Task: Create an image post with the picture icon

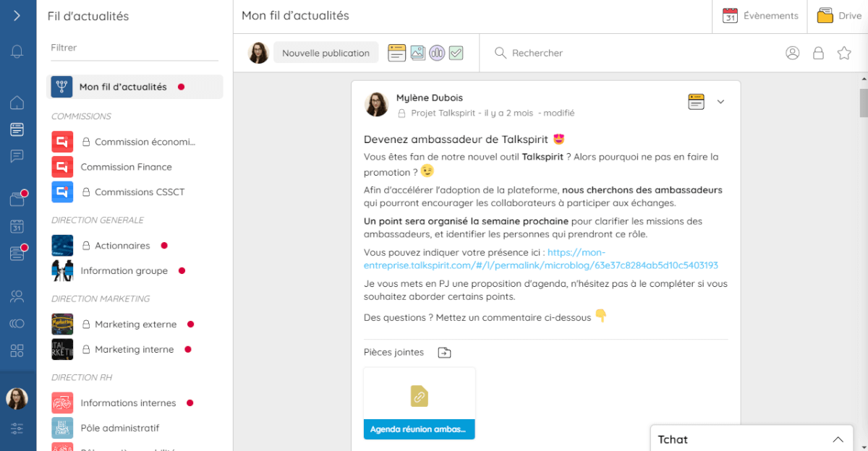Action: pyautogui.click(x=417, y=53)
